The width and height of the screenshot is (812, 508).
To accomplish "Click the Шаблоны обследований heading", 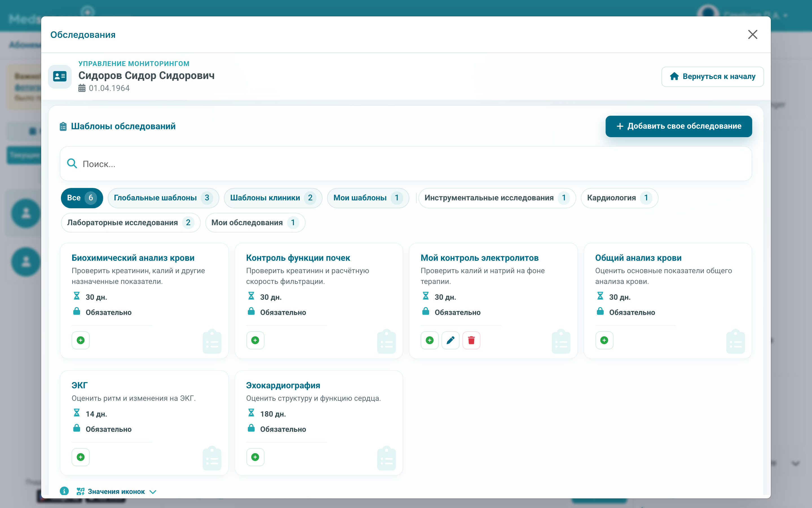I will 123,126.
